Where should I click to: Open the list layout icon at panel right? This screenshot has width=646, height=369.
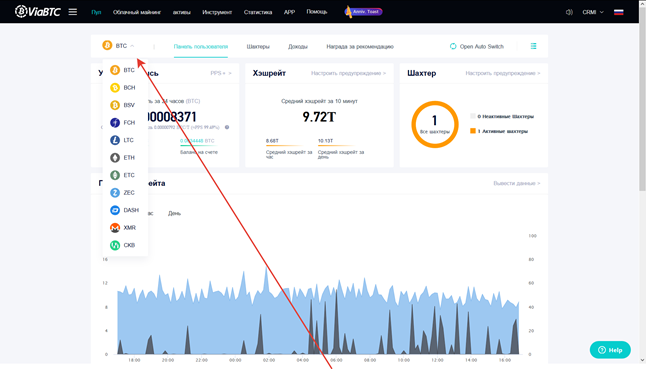[x=534, y=46]
